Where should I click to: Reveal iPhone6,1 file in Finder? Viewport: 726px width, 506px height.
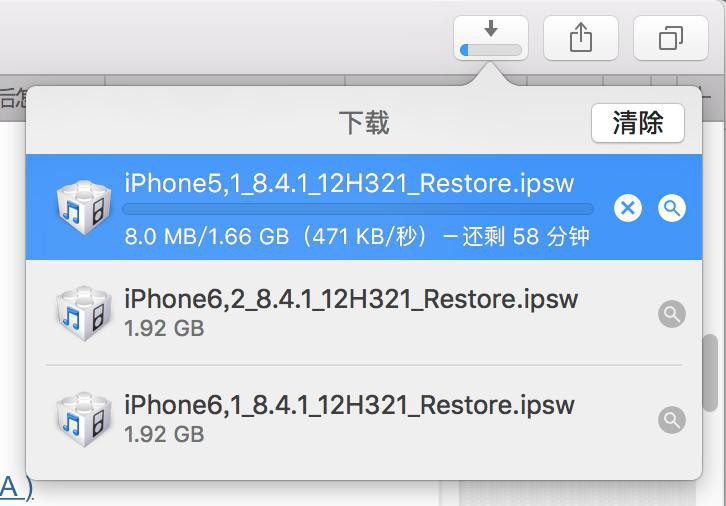(672, 420)
